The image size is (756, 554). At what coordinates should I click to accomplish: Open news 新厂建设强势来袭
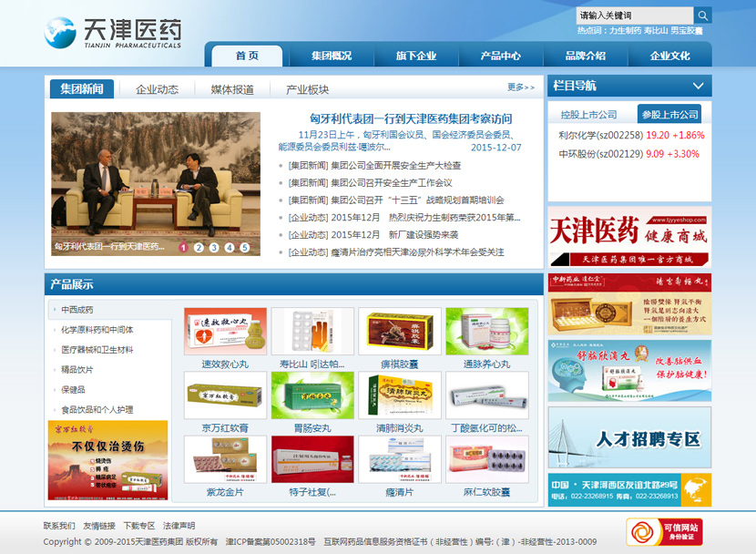(x=373, y=235)
